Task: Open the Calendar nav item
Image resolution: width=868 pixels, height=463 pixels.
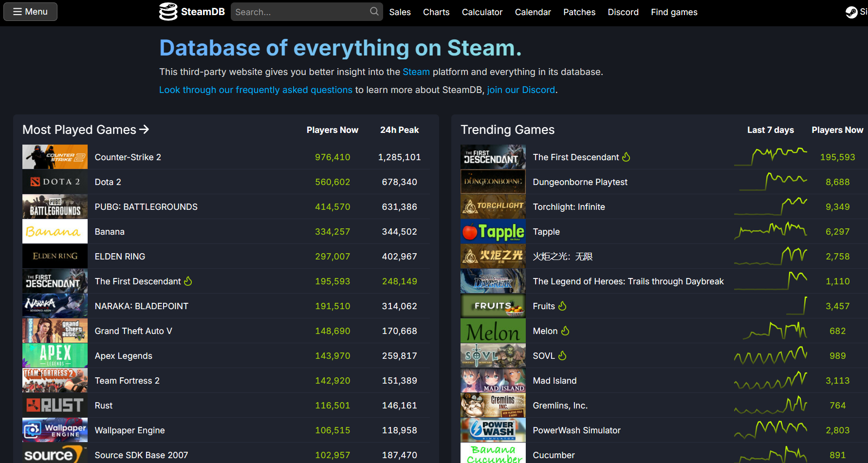Action: (533, 12)
